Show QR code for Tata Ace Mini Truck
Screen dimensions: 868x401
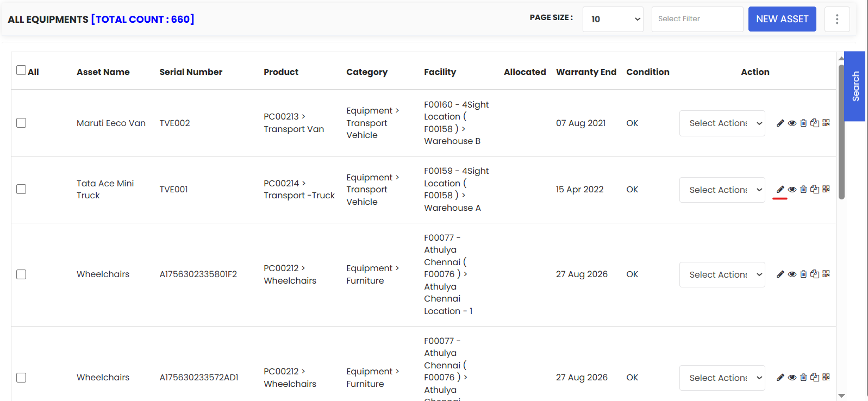pyautogui.click(x=826, y=189)
